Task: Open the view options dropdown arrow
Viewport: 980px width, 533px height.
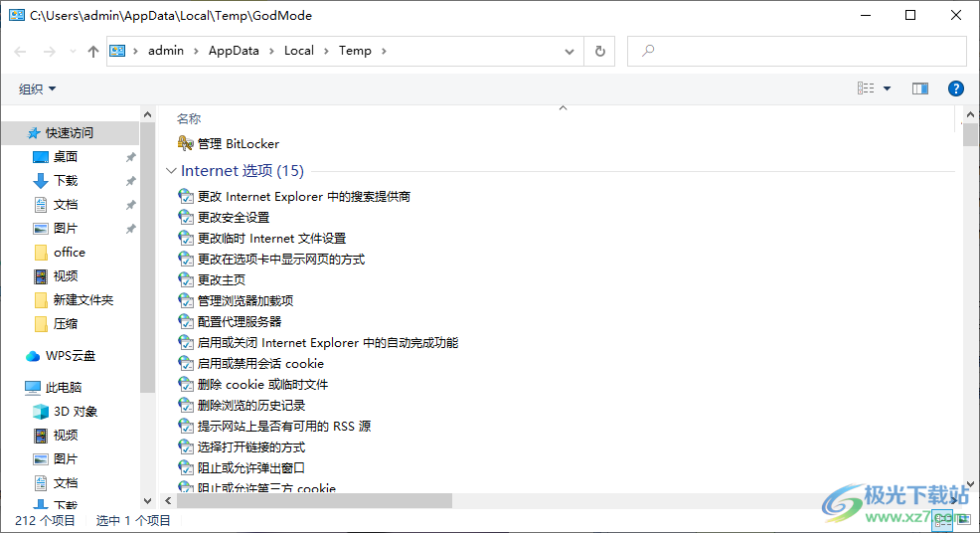Action: [x=887, y=89]
